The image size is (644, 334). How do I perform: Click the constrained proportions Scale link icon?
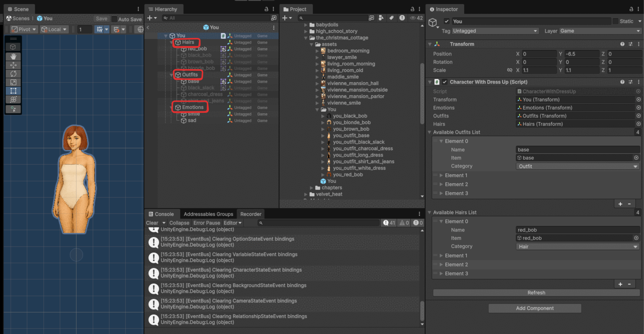pos(510,70)
